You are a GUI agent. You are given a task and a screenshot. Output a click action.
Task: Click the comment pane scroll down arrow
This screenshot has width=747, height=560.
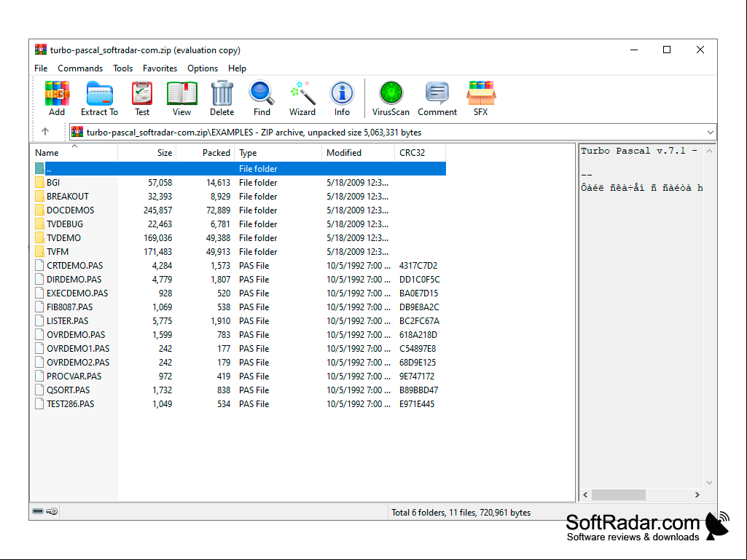coord(709,482)
